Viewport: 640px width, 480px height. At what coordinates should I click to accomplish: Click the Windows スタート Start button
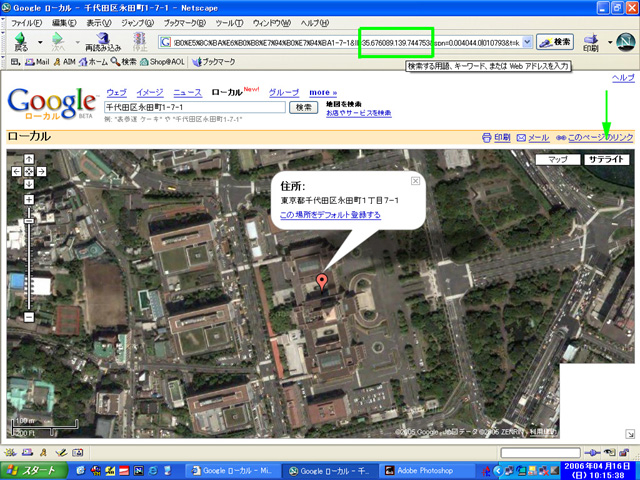coord(34,471)
